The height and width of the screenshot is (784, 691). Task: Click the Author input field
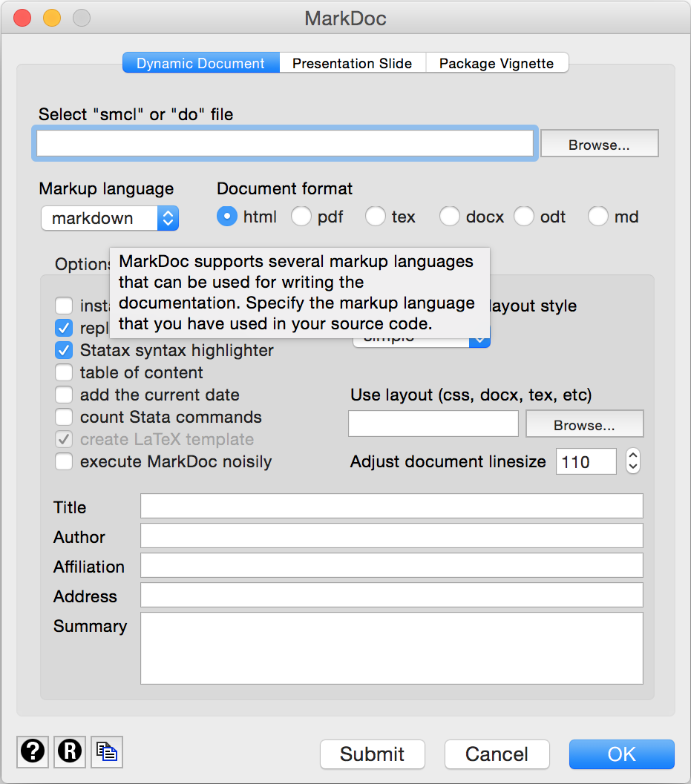pyautogui.click(x=392, y=536)
